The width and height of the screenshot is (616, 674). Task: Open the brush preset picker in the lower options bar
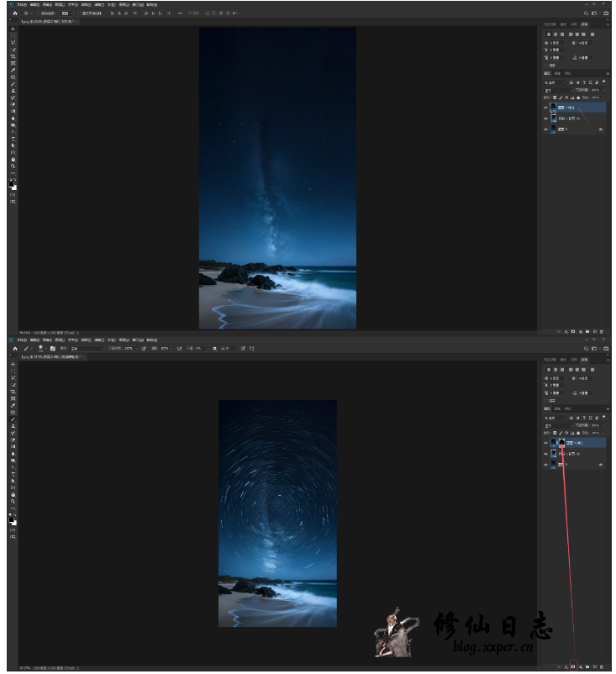42,348
